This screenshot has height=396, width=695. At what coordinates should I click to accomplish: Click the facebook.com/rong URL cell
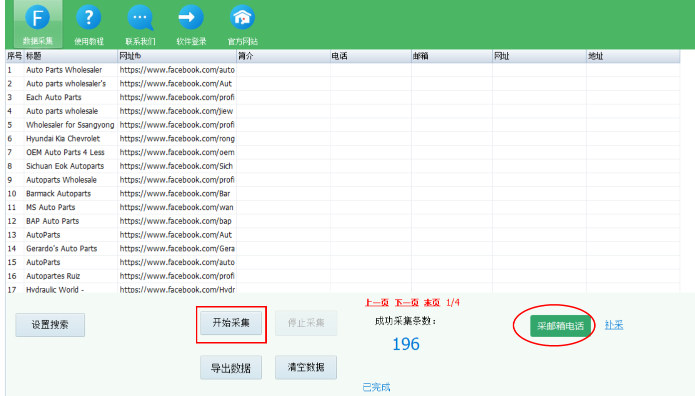pyautogui.click(x=177, y=138)
